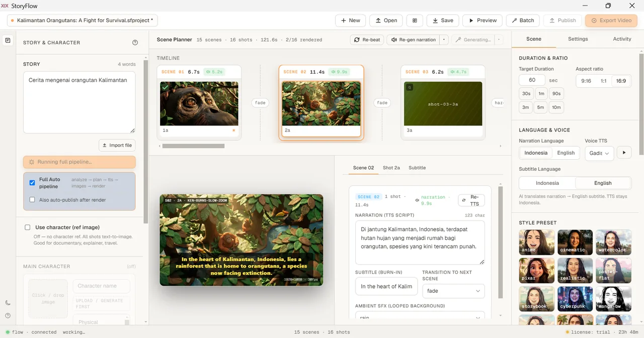Screen dimensions: 644x338
Task: Select the 30s duration preset
Action: click(x=526, y=94)
